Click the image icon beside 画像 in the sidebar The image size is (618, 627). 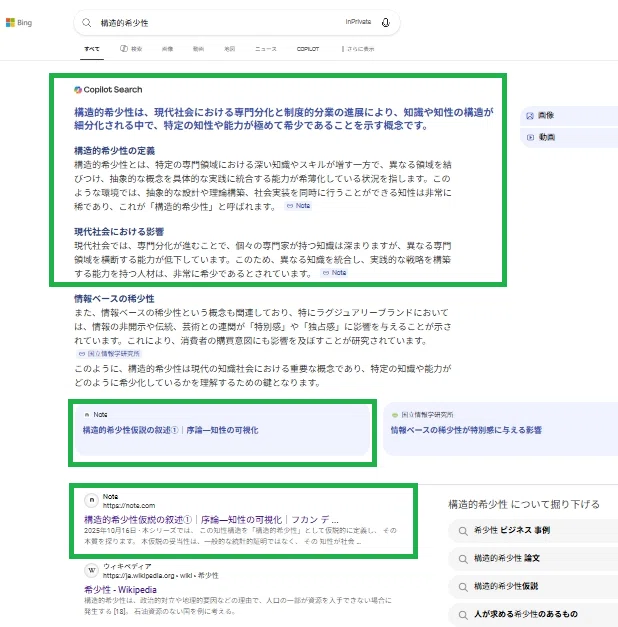[530, 116]
